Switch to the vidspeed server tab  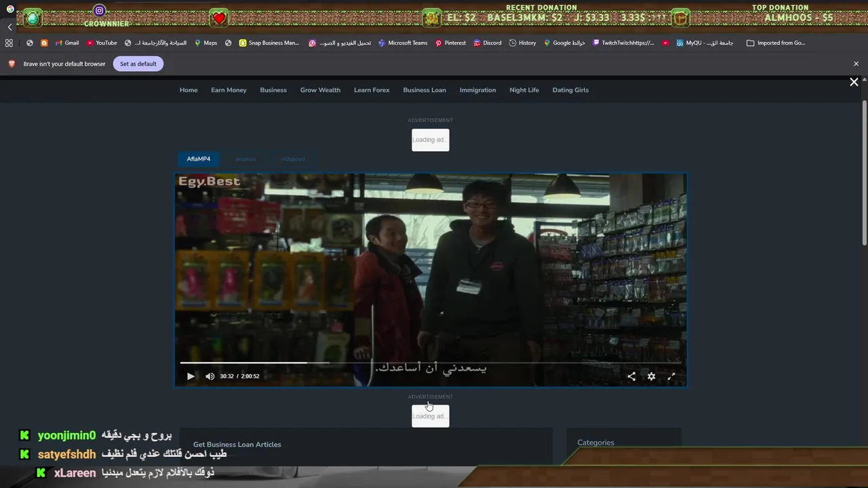coord(293,159)
